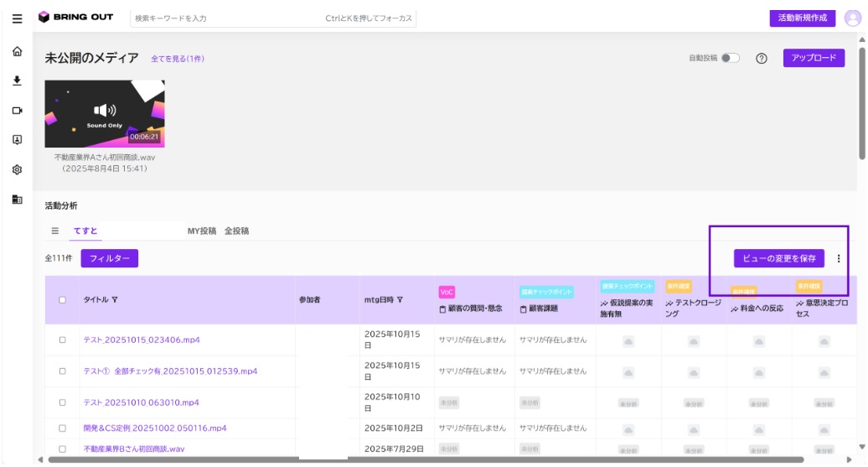The image size is (868, 467).
Task: Click scroll-left arrow of horizontal scrollbar
Action: pos(40,459)
